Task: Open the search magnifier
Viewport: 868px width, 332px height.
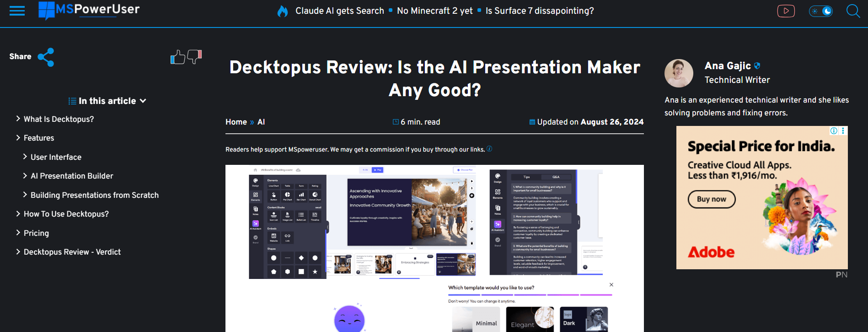Action: [853, 11]
